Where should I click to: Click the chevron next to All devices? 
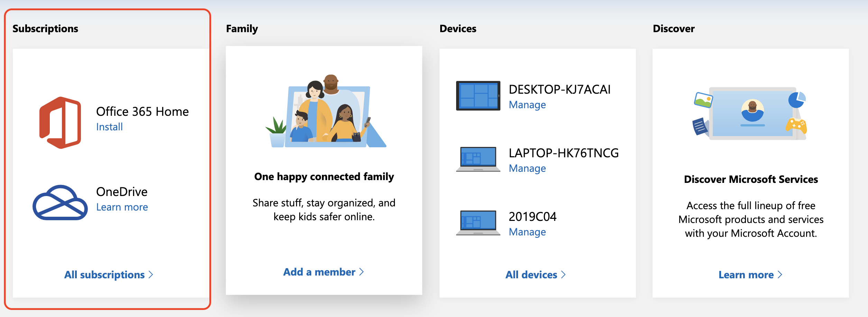pos(563,275)
